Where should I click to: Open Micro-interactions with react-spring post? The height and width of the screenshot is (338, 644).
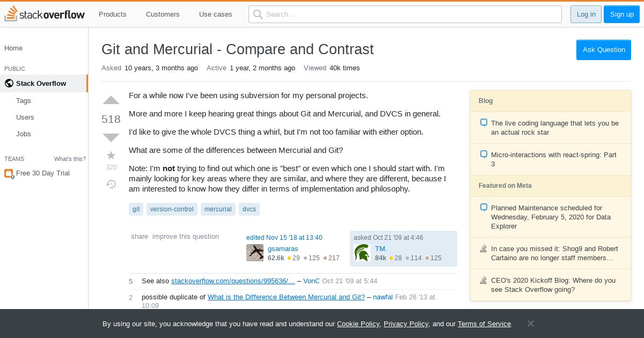tap(554, 159)
